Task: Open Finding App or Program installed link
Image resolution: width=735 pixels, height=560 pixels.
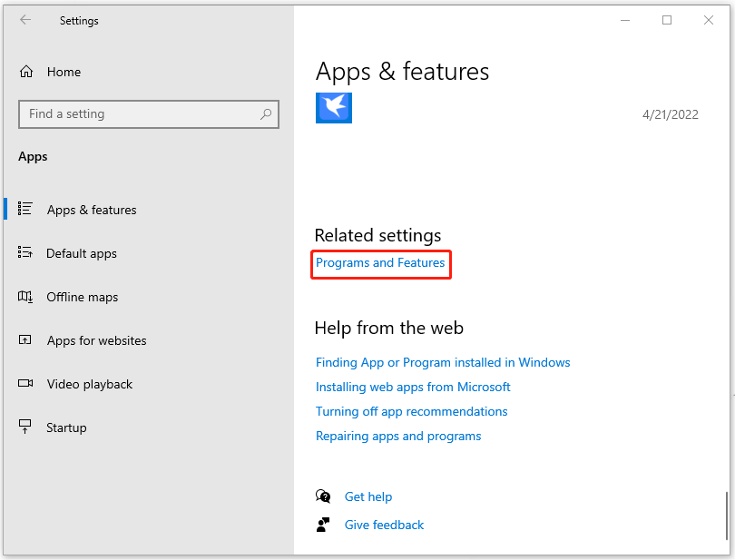Action: click(443, 362)
